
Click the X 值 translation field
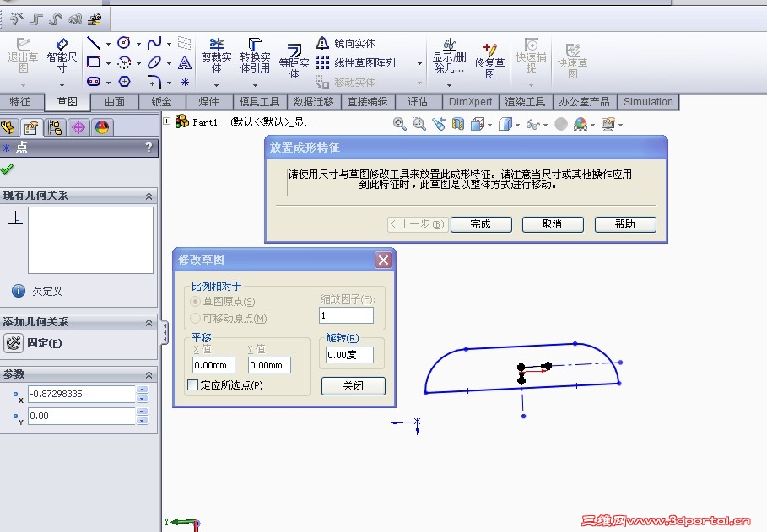click(x=213, y=365)
